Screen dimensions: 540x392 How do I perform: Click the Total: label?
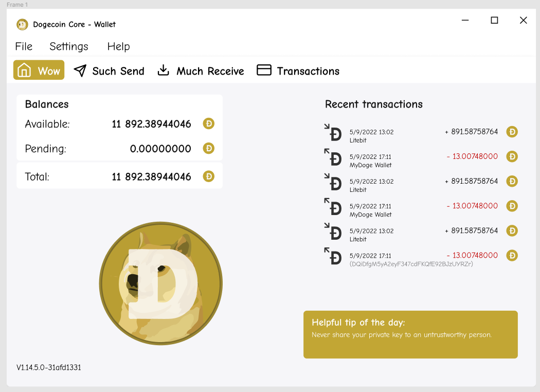[x=37, y=177]
